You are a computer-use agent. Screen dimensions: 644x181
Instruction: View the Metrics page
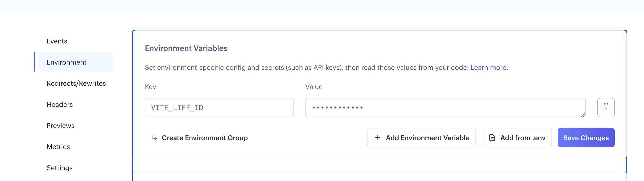(58, 147)
